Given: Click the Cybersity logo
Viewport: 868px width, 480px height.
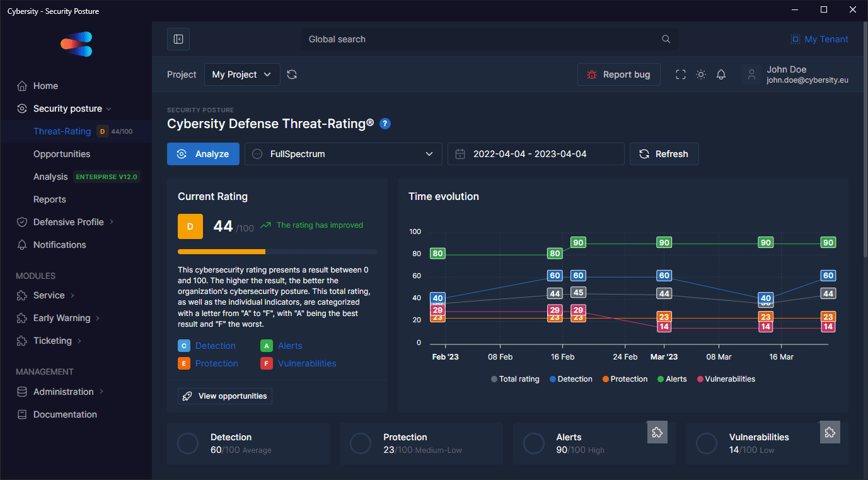Looking at the screenshot, I should coord(76,44).
